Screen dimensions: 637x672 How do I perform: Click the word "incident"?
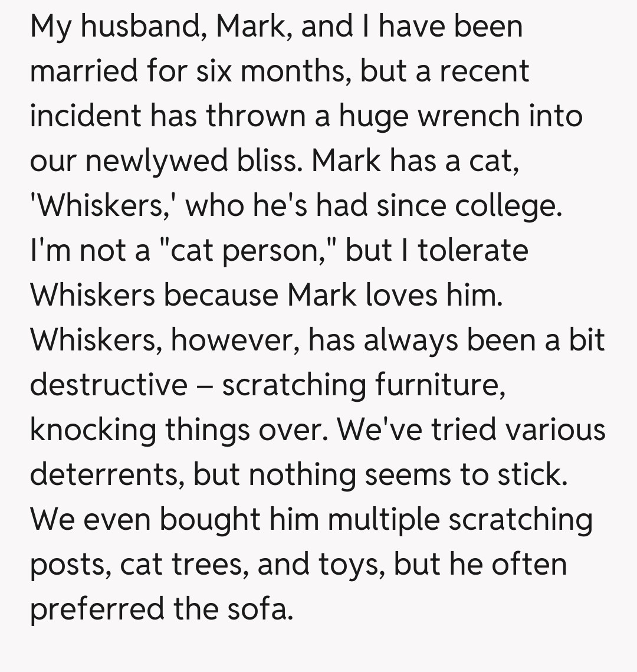[x=84, y=116]
